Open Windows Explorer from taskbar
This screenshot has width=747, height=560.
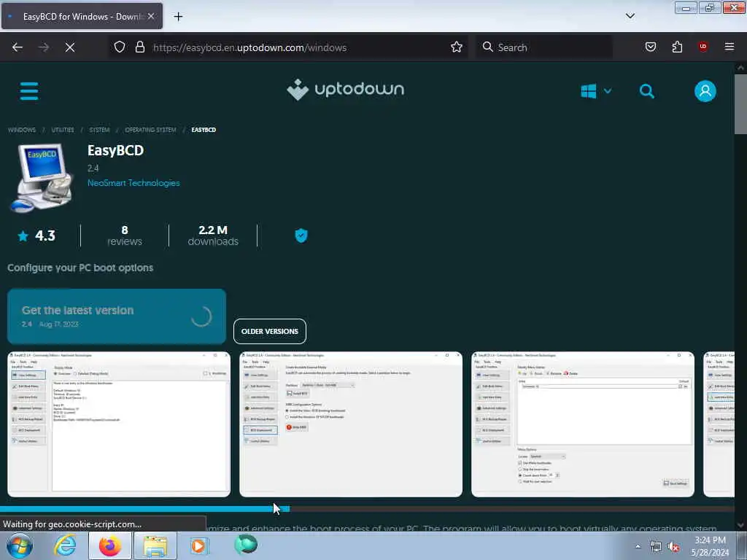(x=155, y=545)
